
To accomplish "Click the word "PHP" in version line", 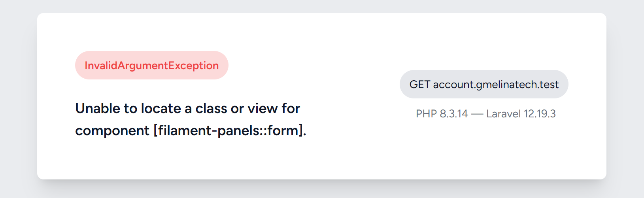I will [x=426, y=114].
